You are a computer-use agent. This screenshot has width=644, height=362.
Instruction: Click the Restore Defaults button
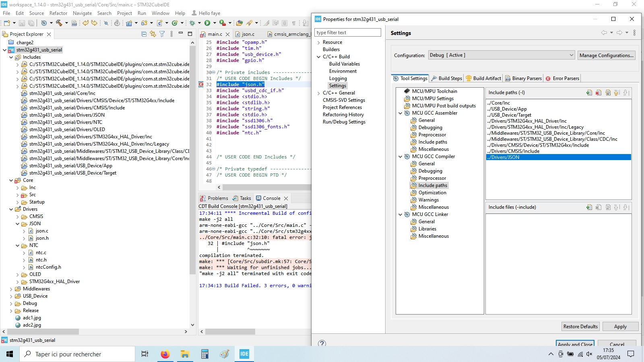(x=580, y=326)
